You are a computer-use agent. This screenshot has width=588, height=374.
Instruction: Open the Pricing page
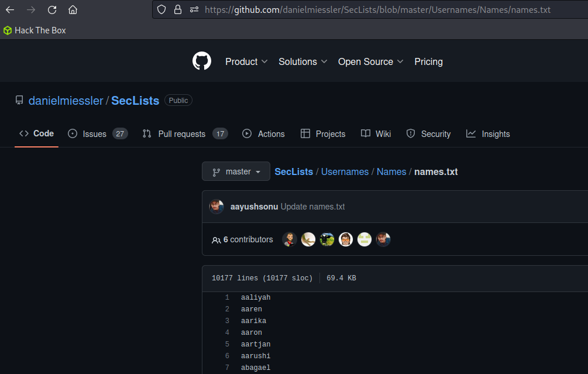[x=428, y=61]
